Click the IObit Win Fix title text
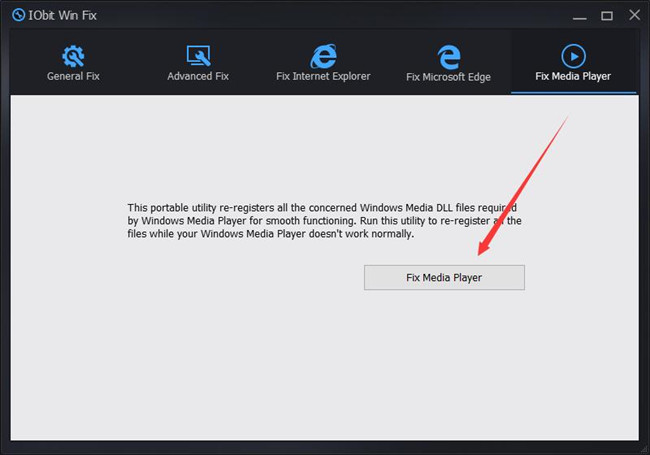This screenshot has width=650, height=455. pos(62,15)
